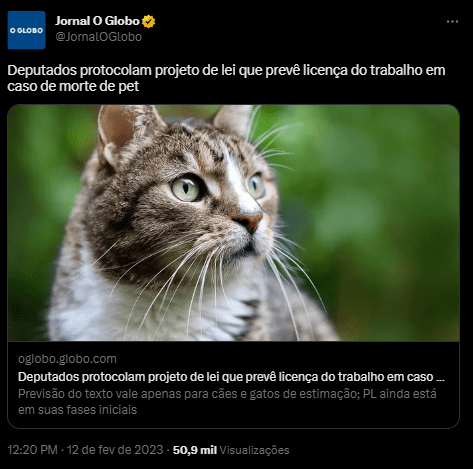Click the cat's green eye in the photo
Viewport: 473px width, 469px height.
[186, 188]
